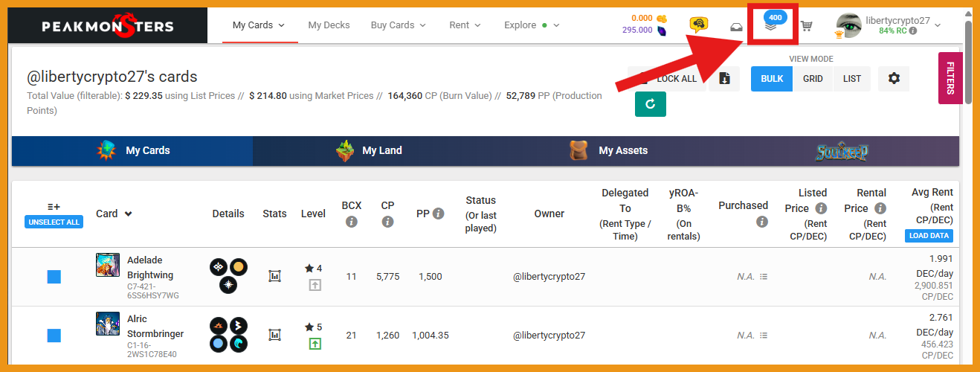The width and height of the screenshot is (980, 372).
Task: Expand the Explore dropdown menu
Action: click(532, 25)
